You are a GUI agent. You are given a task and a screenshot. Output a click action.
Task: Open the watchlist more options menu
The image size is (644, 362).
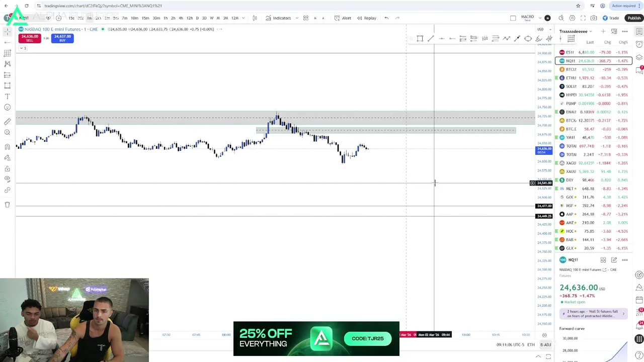point(624,31)
